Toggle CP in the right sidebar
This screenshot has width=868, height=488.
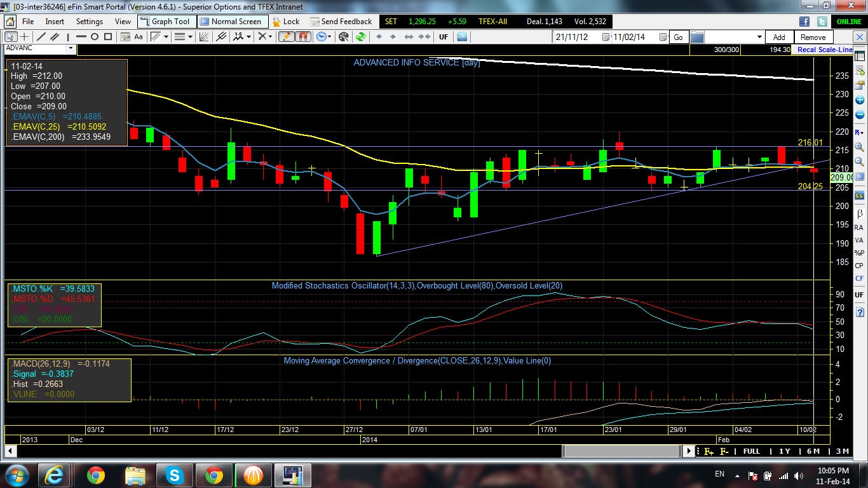pos(859,266)
